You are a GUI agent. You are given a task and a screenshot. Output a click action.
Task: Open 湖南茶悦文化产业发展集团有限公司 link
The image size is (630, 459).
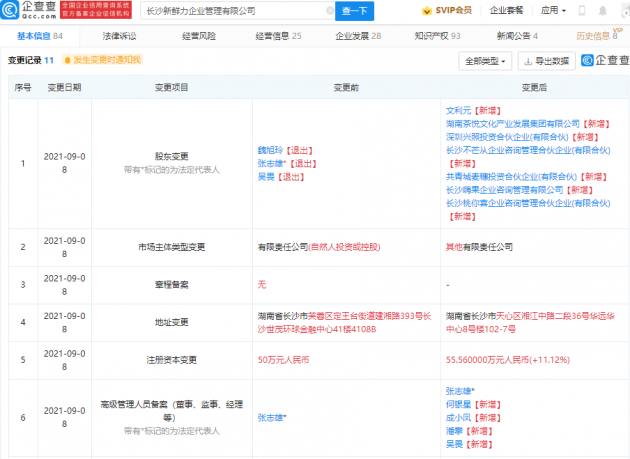(x=513, y=124)
